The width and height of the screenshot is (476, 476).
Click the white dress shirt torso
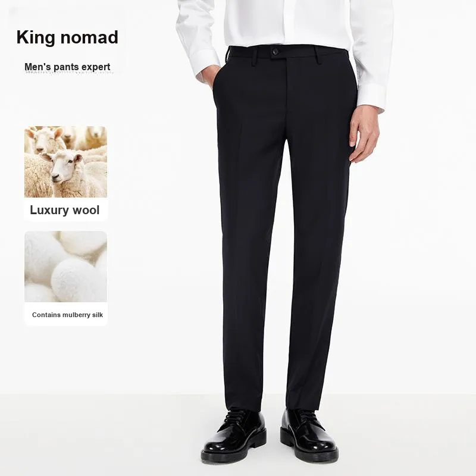pyautogui.click(x=286, y=23)
